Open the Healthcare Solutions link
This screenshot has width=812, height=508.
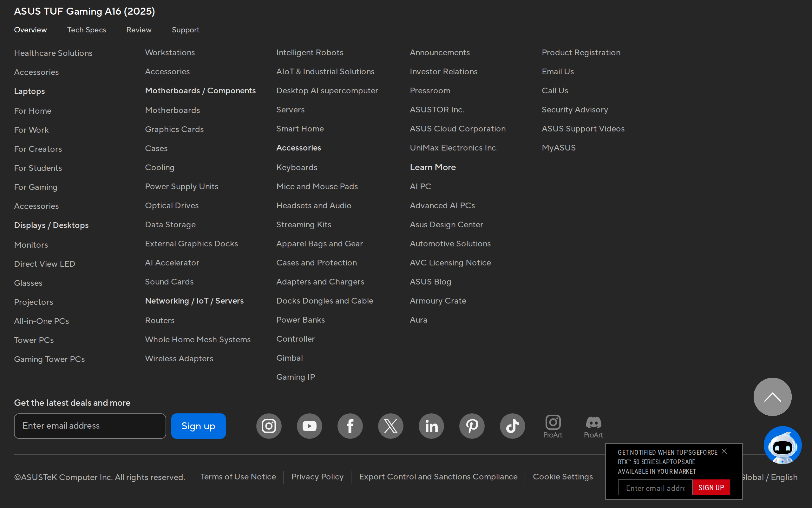tap(53, 53)
